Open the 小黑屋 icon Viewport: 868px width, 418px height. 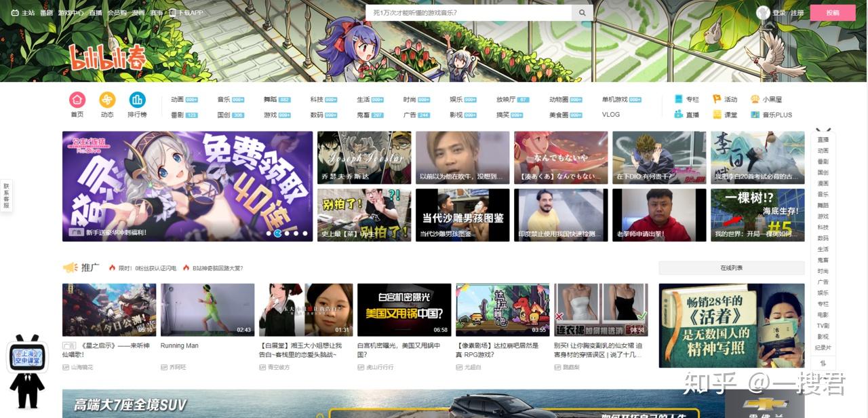tap(755, 99)
